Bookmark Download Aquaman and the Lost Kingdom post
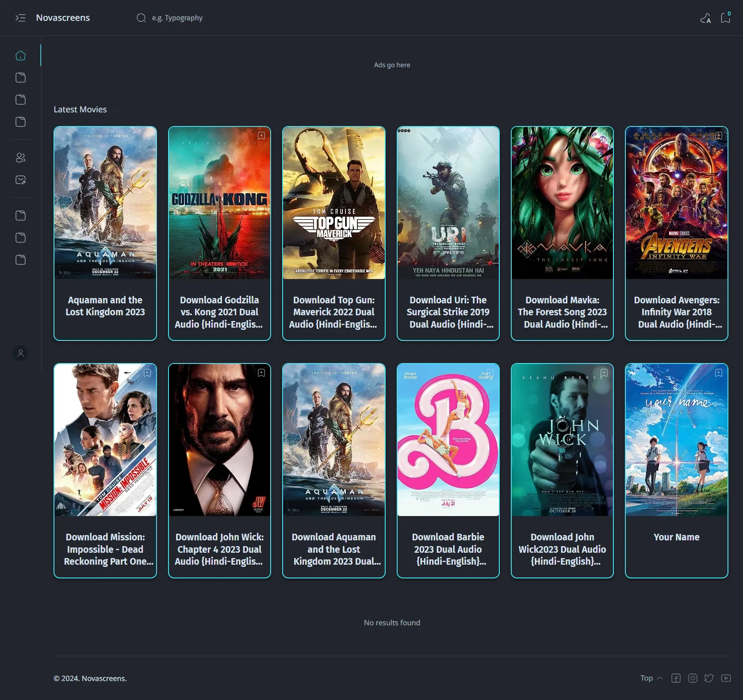The width and height of the screenshot is (743, 700). coord(376,373)
